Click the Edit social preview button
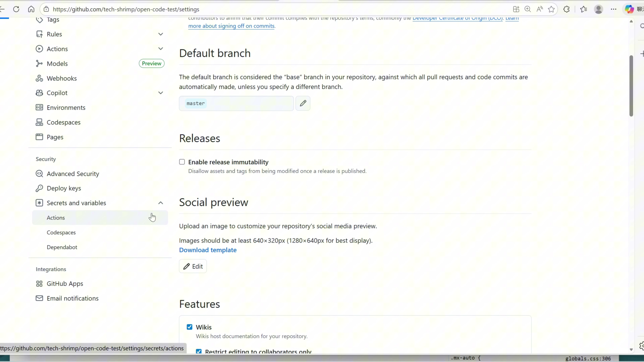 click(193, 266)
